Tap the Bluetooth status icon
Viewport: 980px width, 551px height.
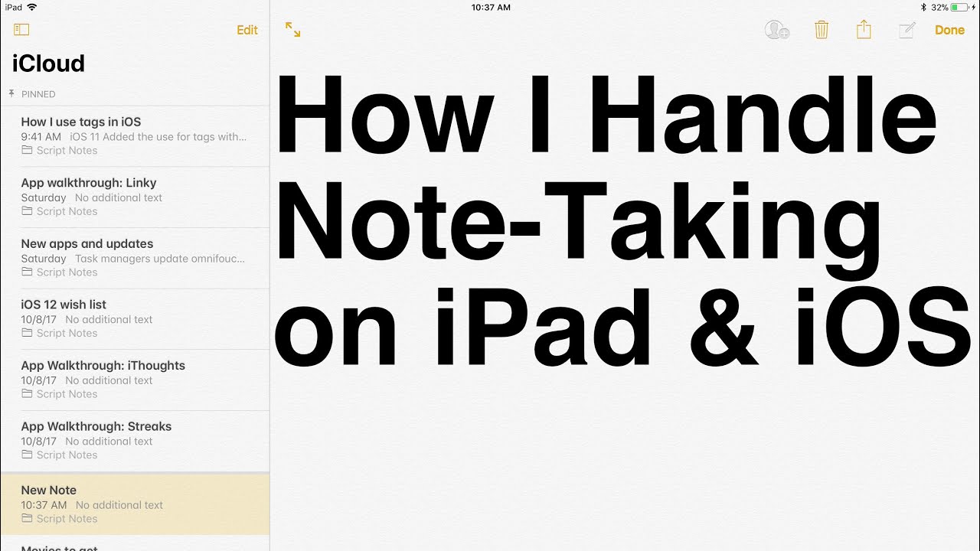click(923, 7)
